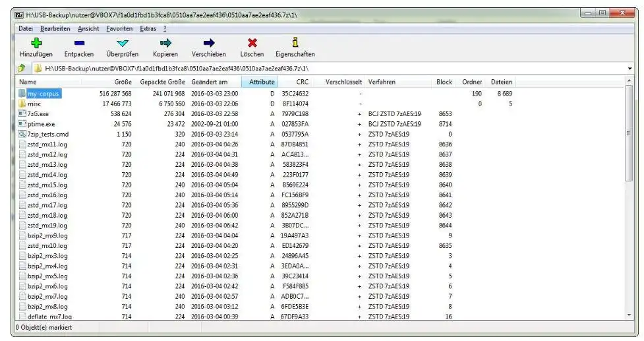
Task: Click method BCJ ZSTD 7zAES:19 of ptime.exe
Action: pos(395,124)
